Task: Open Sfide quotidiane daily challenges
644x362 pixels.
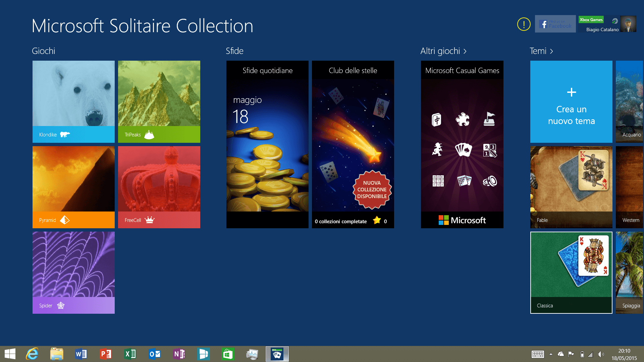Action: click(x=267, y=144)
